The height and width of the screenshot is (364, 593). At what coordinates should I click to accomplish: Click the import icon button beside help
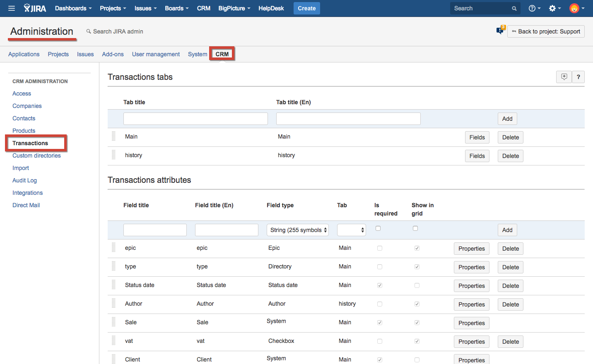coord(564,77)
